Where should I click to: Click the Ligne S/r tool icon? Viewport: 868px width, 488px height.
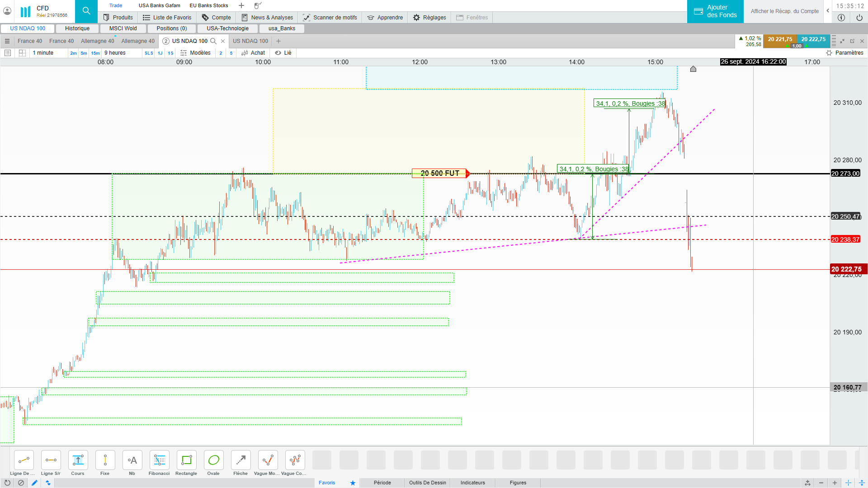[x=51, y=460]
